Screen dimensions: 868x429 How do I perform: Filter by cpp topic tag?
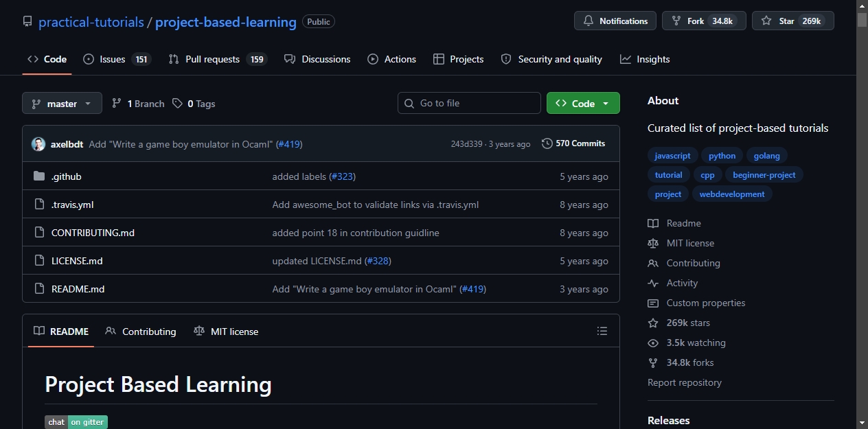click(x=707, y=175)
